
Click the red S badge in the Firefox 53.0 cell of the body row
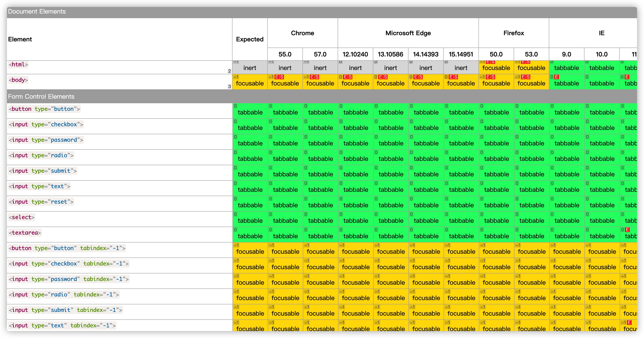pyautogui.click(x=528, y=77)
